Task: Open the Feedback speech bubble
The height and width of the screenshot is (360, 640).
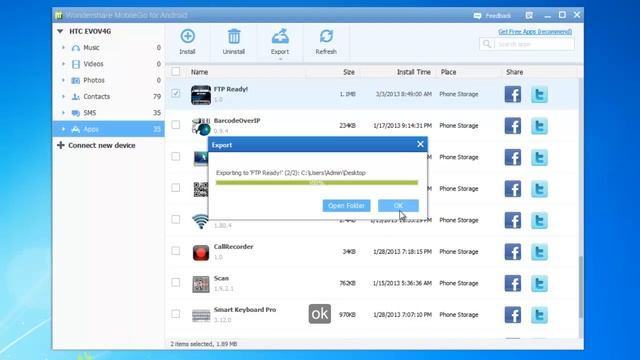Action: (x=477, y=16)
